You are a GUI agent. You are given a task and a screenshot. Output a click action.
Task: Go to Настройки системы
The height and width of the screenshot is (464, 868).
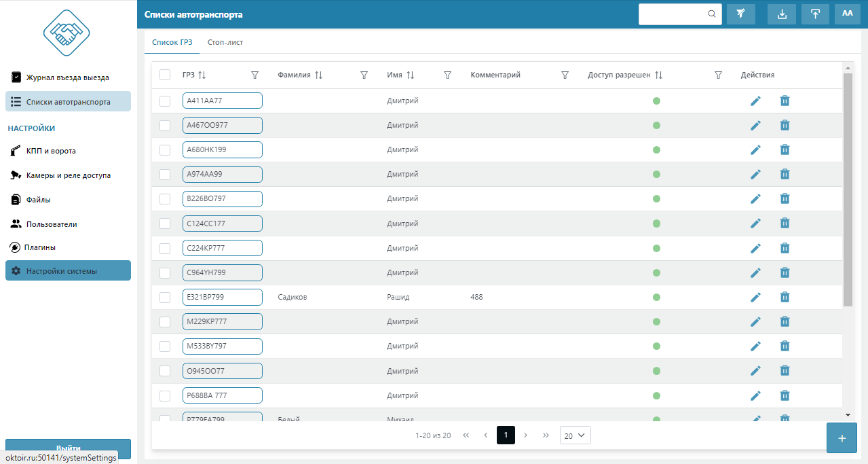coord(68,271)
